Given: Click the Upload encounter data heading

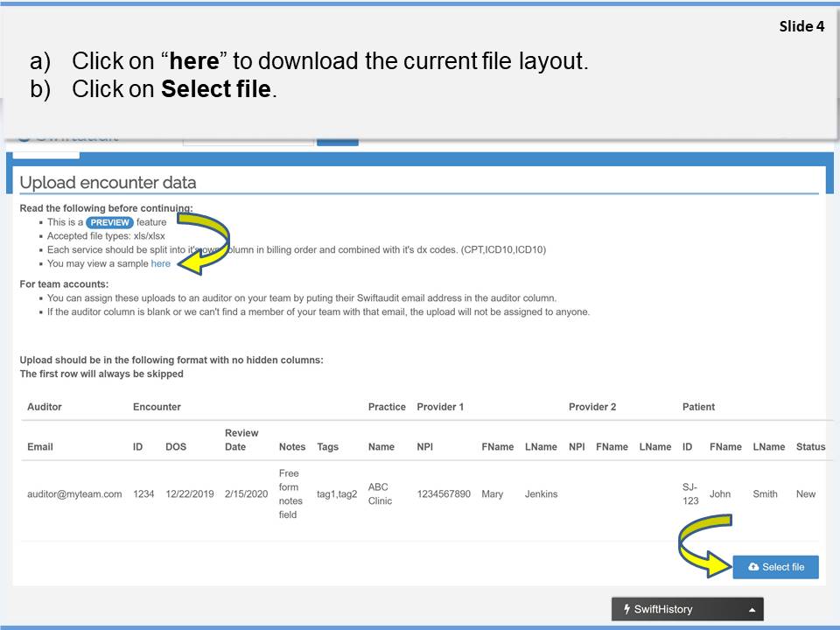Looking at the screenshot, I should 108,183.
